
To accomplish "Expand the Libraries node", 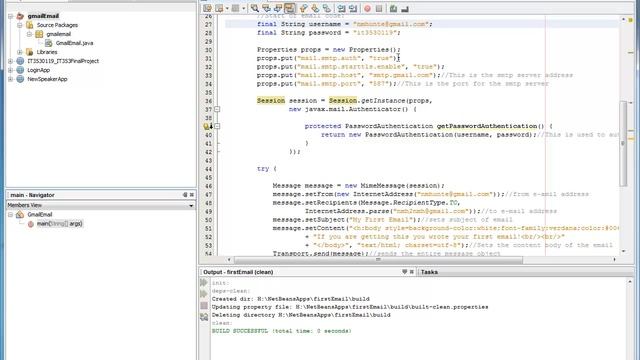I will [20, 52].
